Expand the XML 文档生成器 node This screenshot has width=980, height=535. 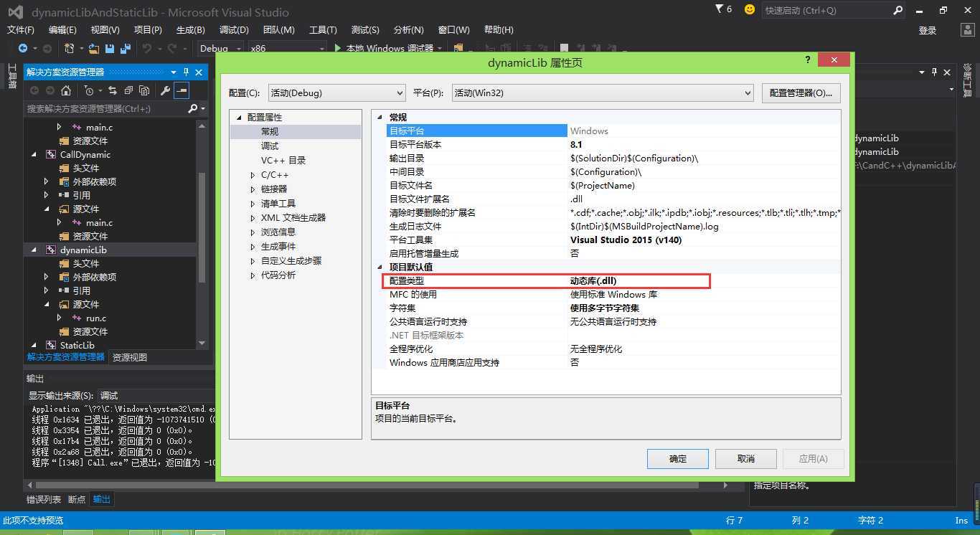(253, 218)
